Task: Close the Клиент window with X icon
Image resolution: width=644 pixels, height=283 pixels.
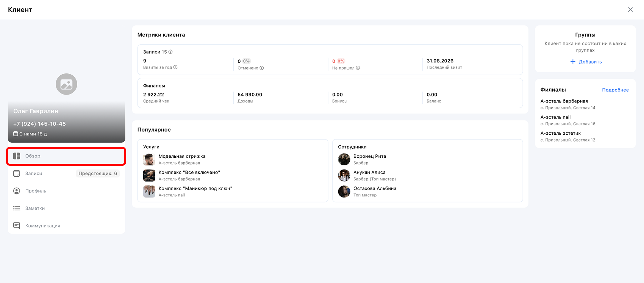Action: coord(630,9)
